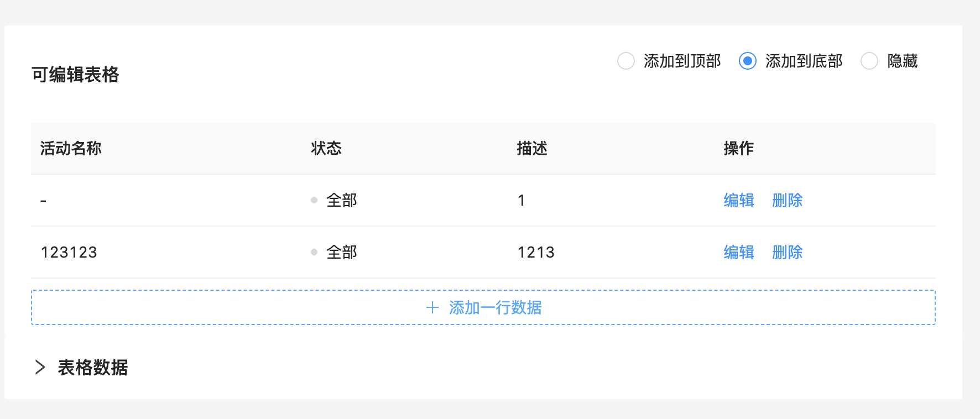The image size is (980, 419).
Task: Click the plus icon on 添加一行数据 button
Action: click(x=431, y=307)
